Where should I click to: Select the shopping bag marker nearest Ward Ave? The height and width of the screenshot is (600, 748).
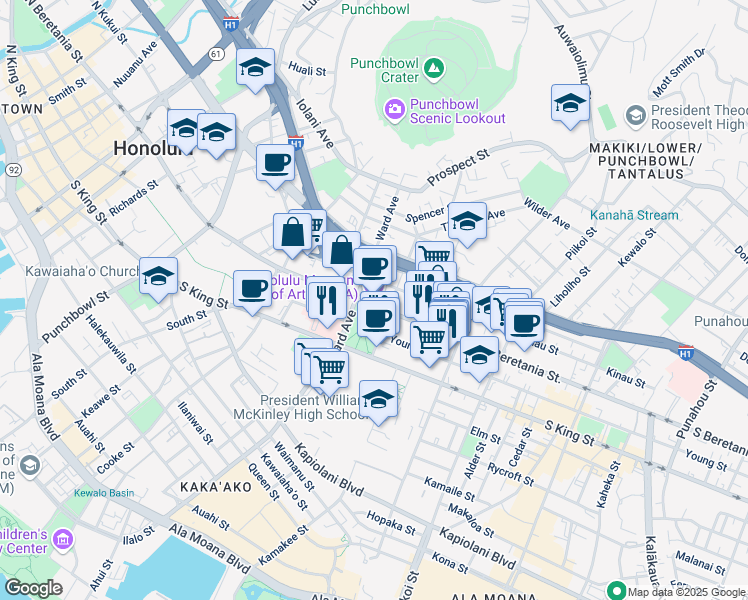point(341,250)
